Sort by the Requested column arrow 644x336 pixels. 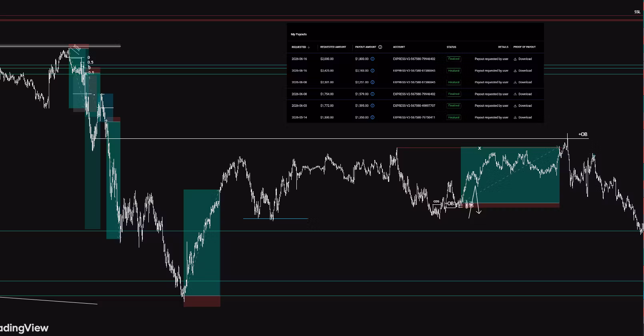pyautogui.click(x=309, y=47)
